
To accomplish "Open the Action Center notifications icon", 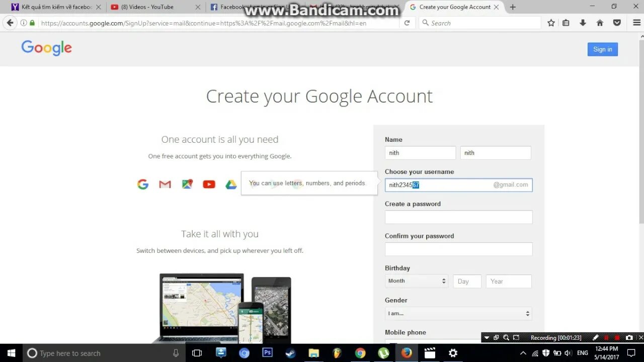I will pos(631,353).
